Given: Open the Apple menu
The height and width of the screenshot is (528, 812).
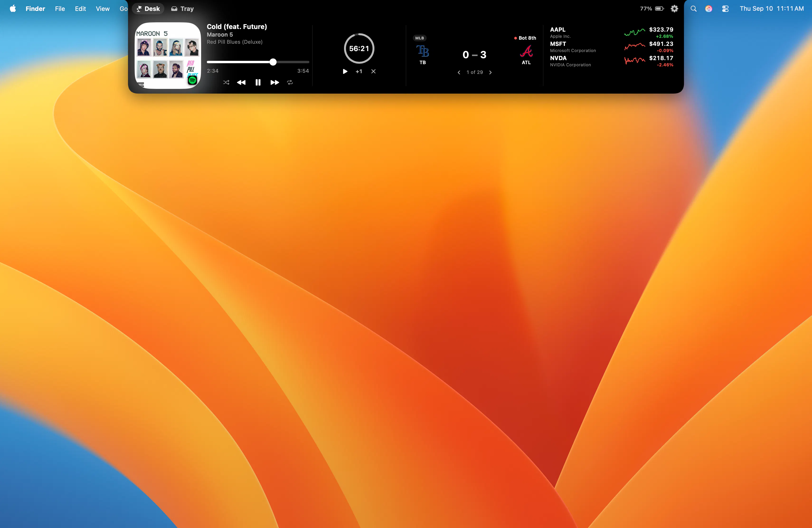Looking at the screenshot, I should coord(13,9).
